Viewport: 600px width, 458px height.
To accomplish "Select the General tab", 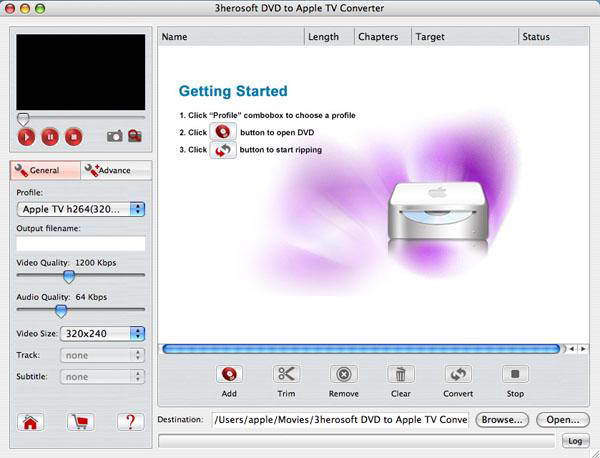I will pyautogui.click(x=45, y=170).
